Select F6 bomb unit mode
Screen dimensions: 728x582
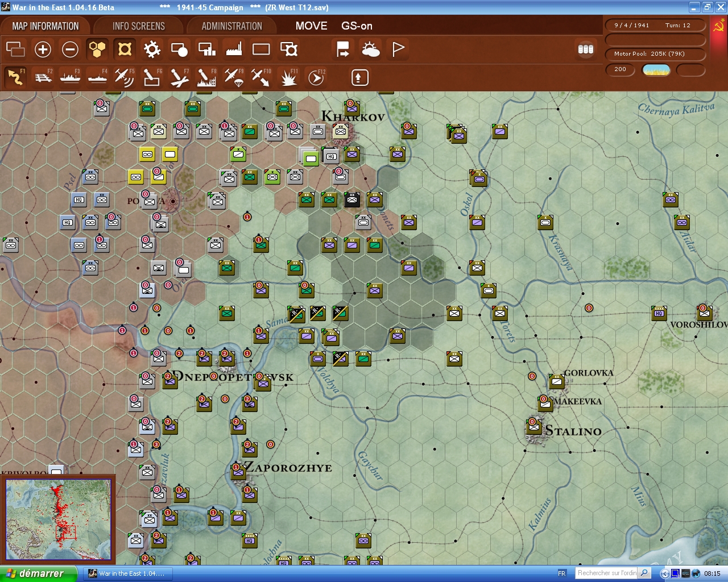click(152, 77)
